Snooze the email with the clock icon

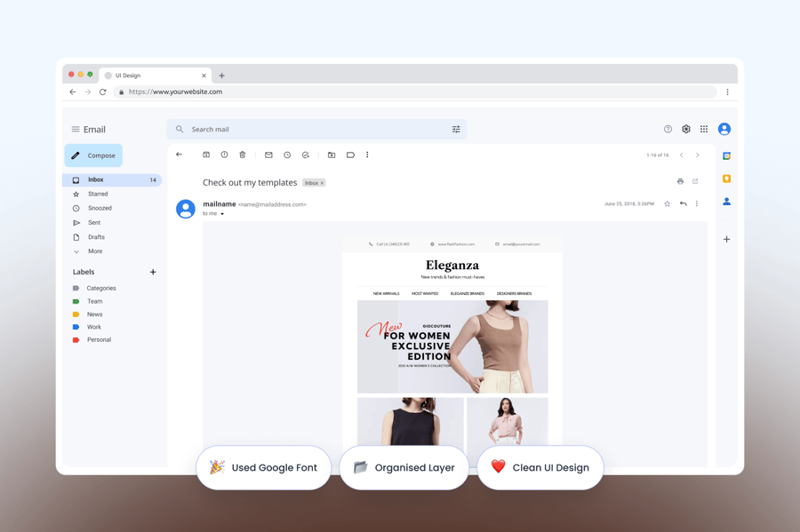[287, 155]
